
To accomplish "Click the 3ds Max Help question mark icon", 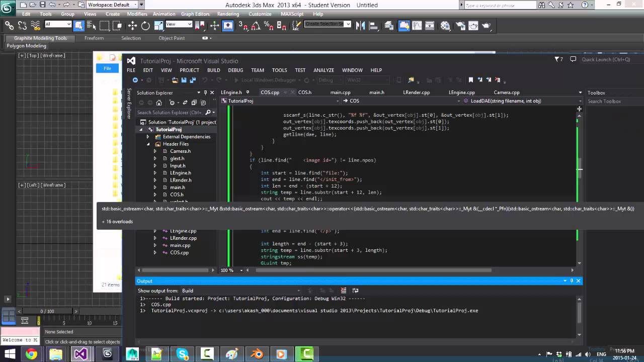I will 585,5.
